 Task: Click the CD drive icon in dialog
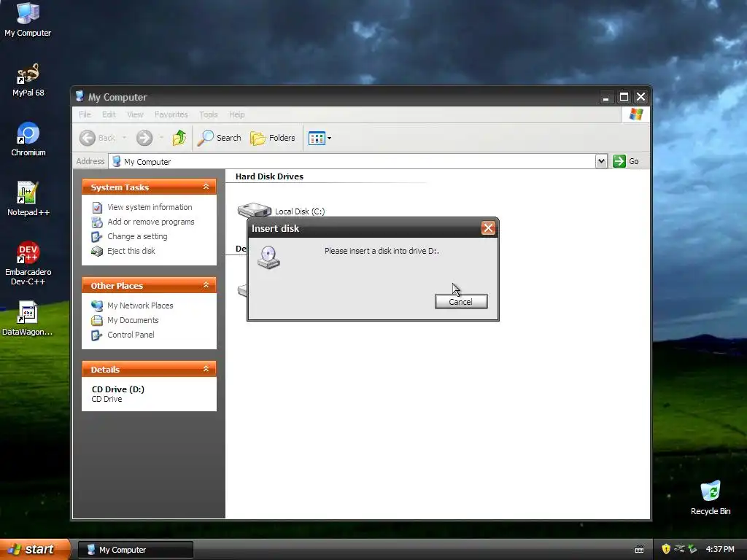point(268,257)
